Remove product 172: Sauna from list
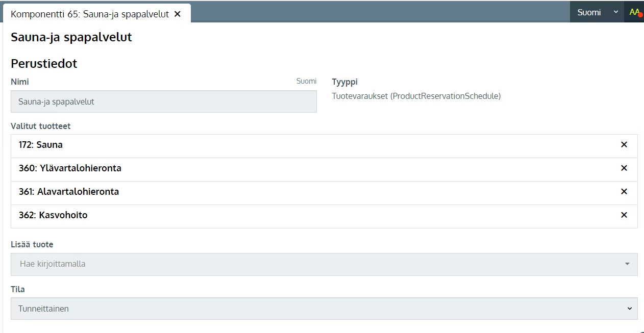 coord(624,145)
